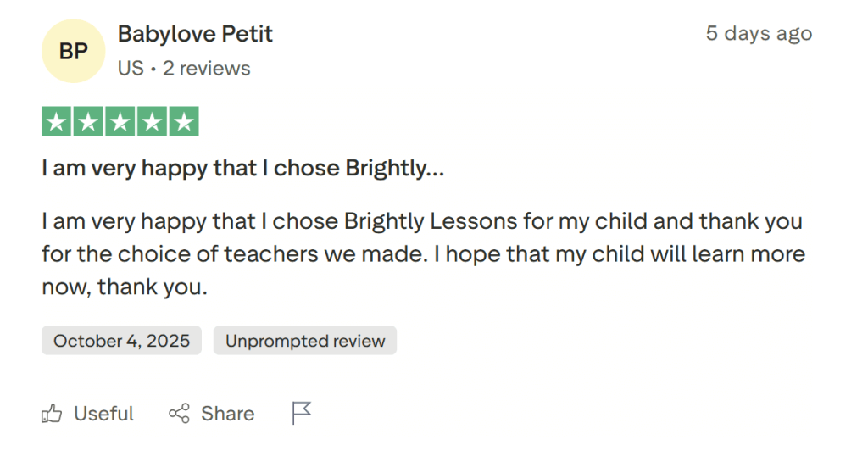This screenshot has width=868, height=462.
Task: Click the 'Share' text label
Action: tap(227, 414)
